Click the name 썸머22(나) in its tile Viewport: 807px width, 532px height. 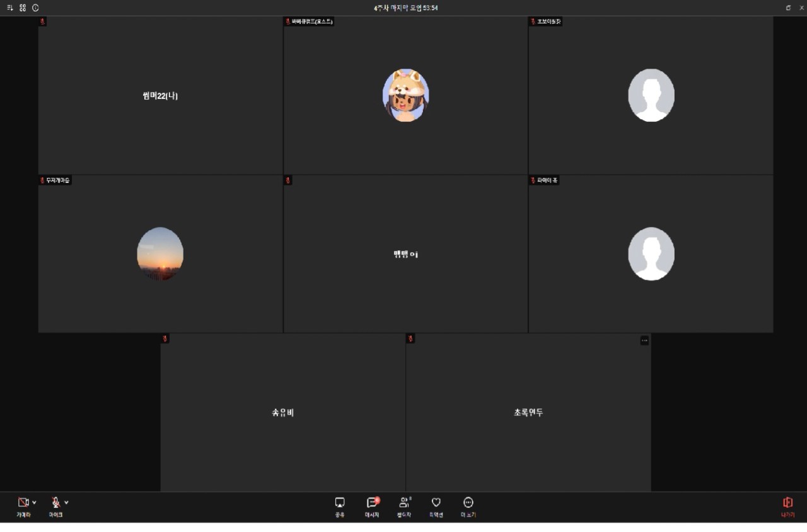[160, 96]
